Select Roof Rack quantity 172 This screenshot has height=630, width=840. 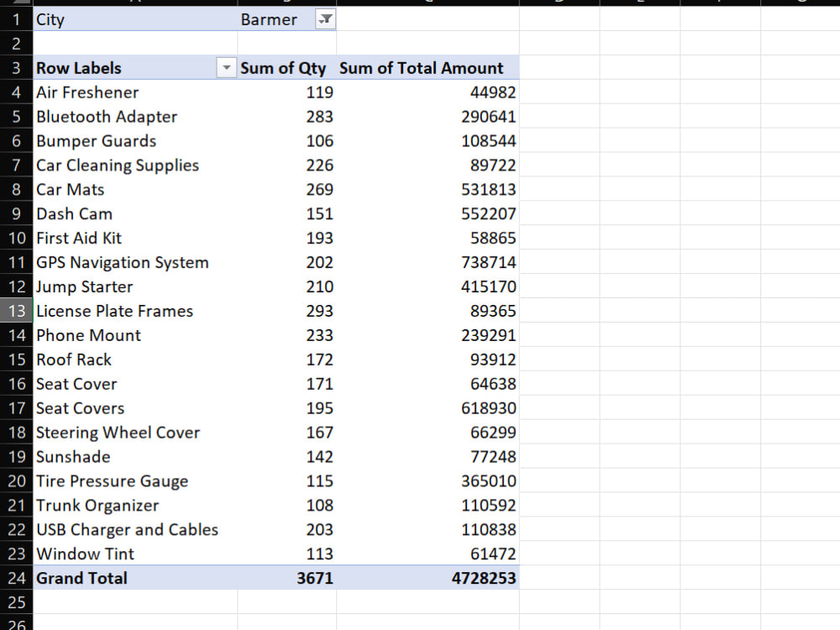click(287, 360)
